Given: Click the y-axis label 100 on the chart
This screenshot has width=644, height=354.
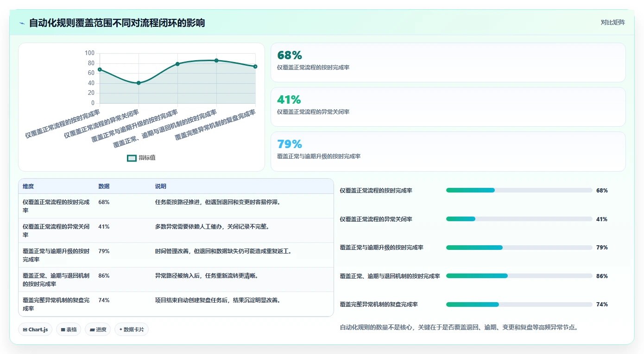Looking at the screenshot, I should [x=89, y=53].
